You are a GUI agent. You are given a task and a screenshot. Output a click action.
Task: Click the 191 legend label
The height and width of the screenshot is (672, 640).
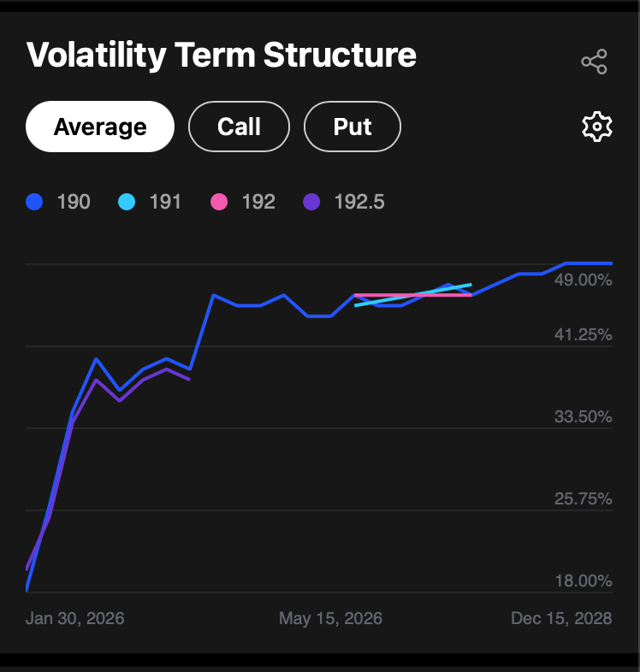[165, 202]
